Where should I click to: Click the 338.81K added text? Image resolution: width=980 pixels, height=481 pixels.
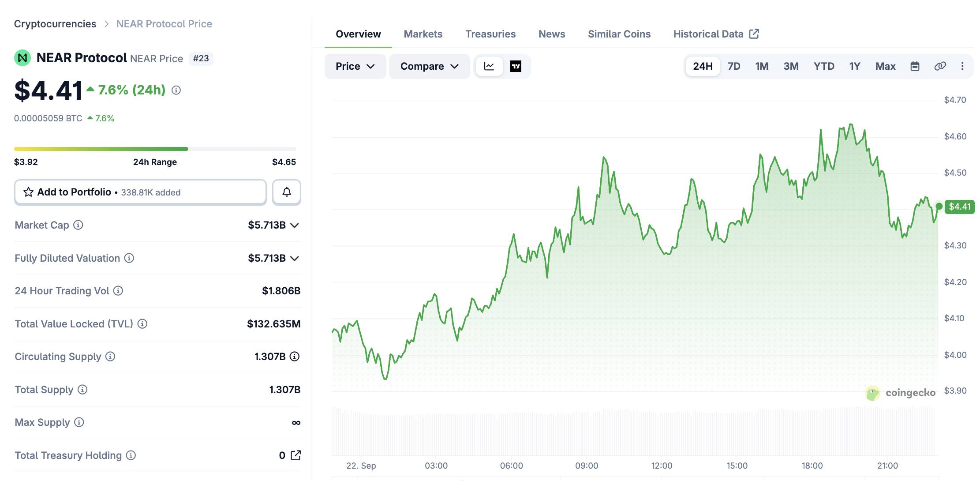pos(151,192)
